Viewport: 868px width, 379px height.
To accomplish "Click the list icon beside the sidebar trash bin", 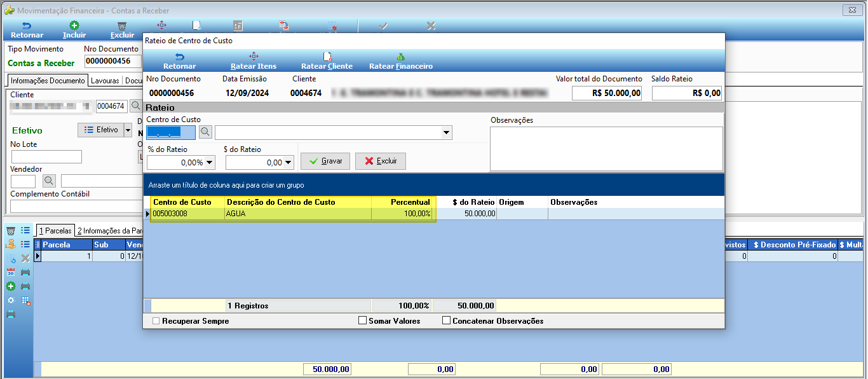I will (x=25, y=230).
